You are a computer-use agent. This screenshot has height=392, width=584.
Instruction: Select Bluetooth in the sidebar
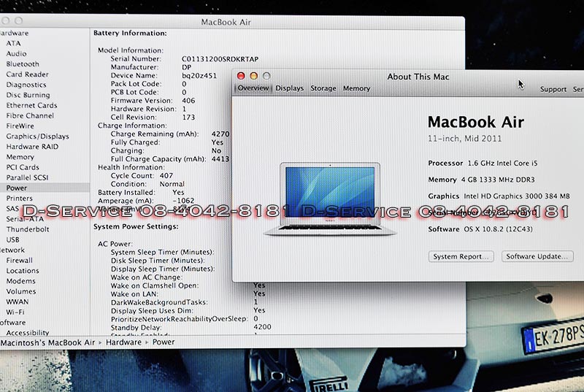[x=23, y=64]
